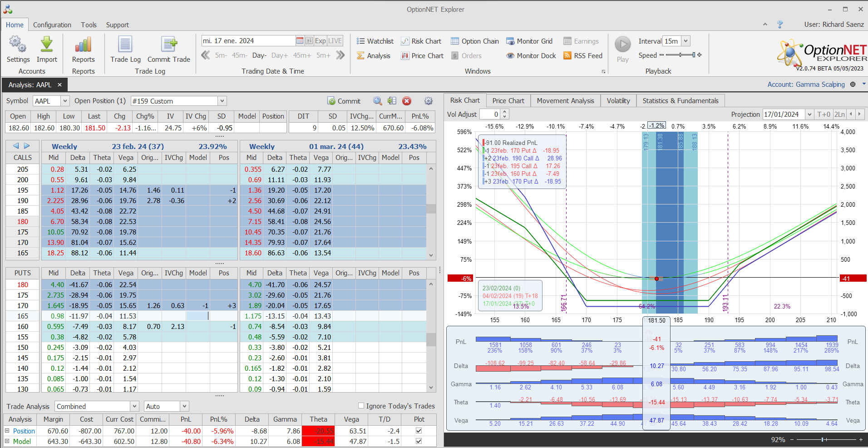Open the Auto dropdown
Image resolution: width=868 pixels, height=448 pixels.
point(184,406)
